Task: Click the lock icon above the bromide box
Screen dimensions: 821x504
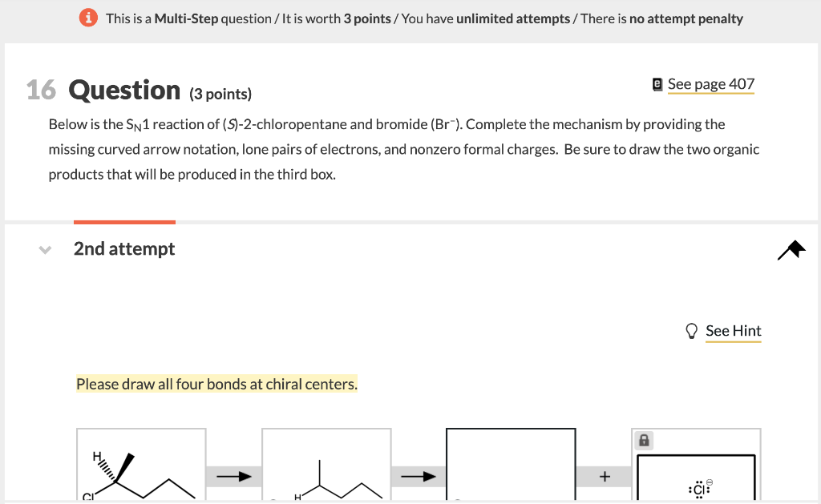Action: [643, 440]
